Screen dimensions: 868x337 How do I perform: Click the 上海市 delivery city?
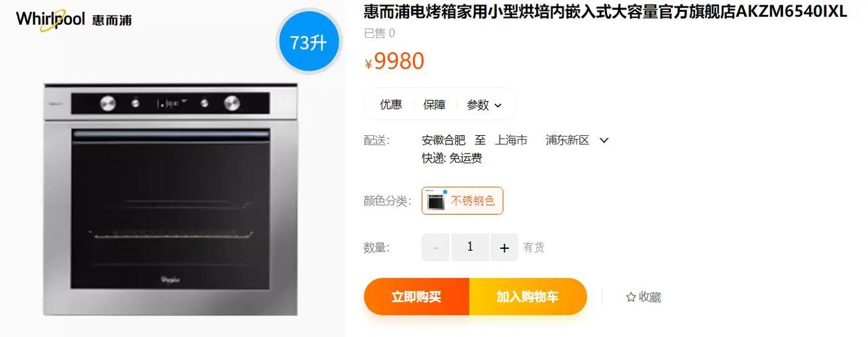pyautogui.click(x=511, y=140)
